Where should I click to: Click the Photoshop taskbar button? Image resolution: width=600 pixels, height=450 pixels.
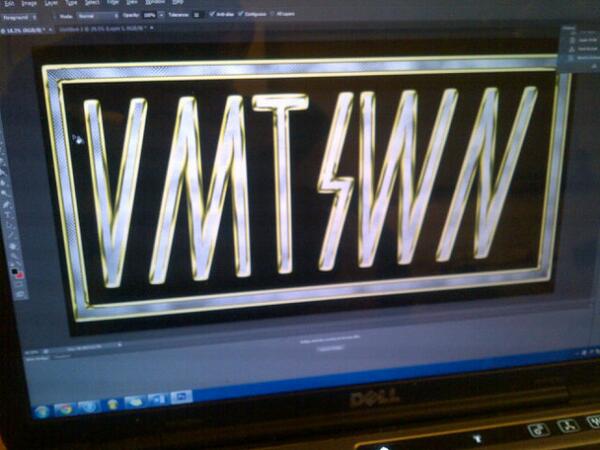(x=181, y=396)
